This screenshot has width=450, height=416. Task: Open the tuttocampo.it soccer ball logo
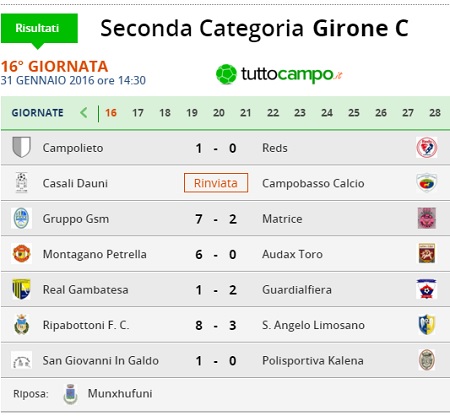click(x=226, y=74)
